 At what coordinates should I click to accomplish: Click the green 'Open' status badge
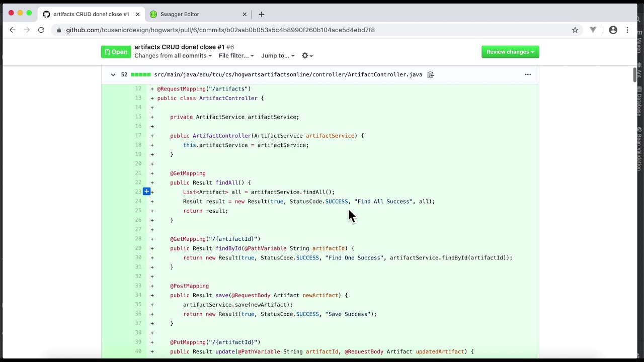click(116, 52)
